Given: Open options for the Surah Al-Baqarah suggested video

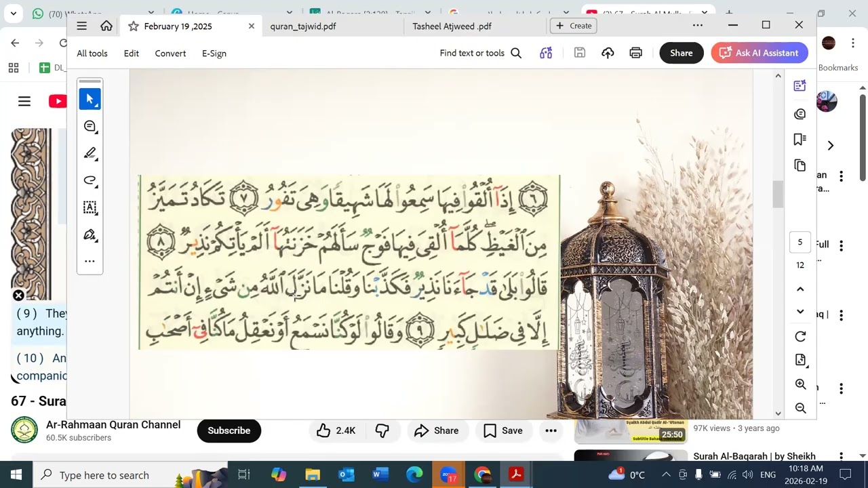Looking at the screenshot, I should coord(841,457).
